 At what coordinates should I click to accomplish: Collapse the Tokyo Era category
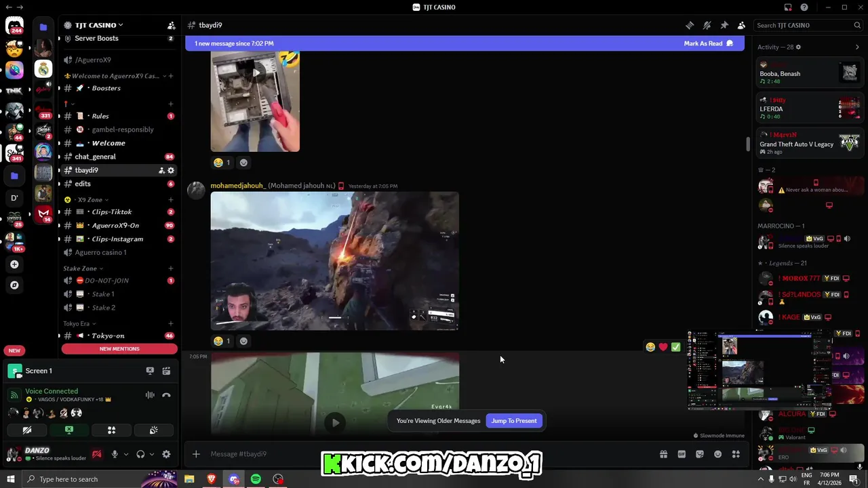point(79,324)
